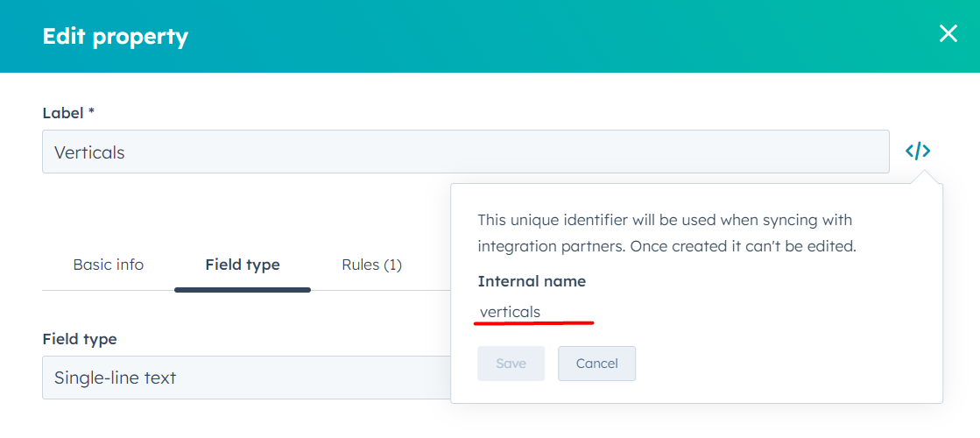Open the Single-line text field type dropdown
The width and height of the screenshot is (980, 438).
coord(245,378)
